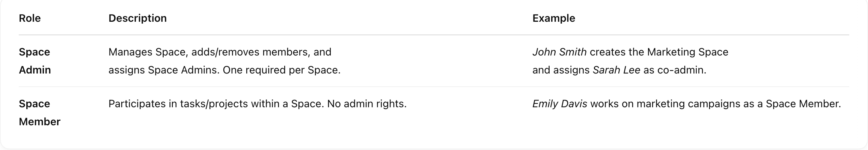Viewport: 868px width, 150px height.
Task: Click 'No admin rights.' text
Action: point(367,103)
